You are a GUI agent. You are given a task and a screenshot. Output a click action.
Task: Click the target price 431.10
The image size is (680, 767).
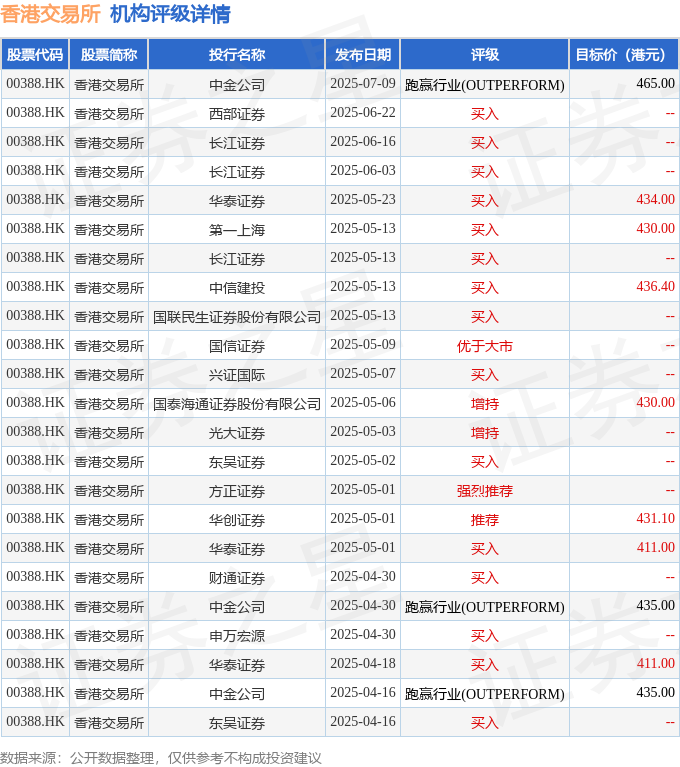(656, 518)
